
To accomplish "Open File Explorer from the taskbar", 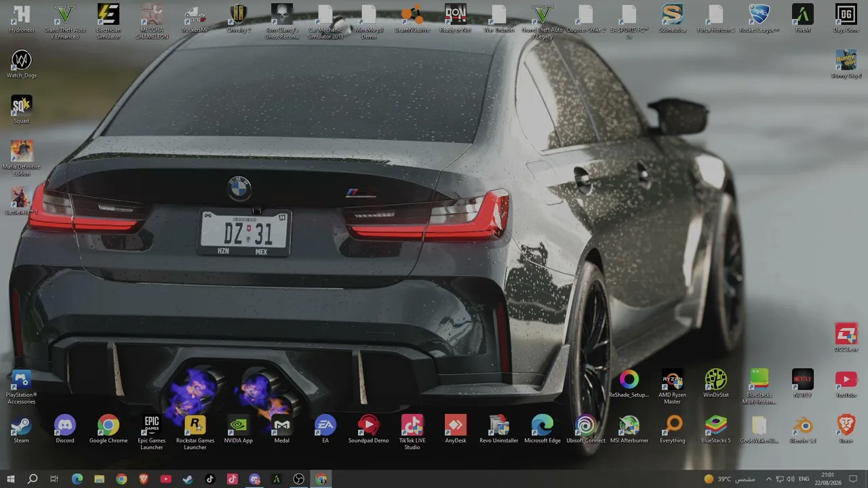I will point(99,479).
